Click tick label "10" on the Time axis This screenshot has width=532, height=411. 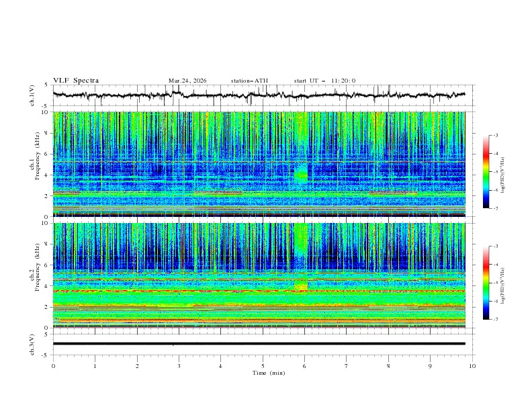tap(472, 366)
